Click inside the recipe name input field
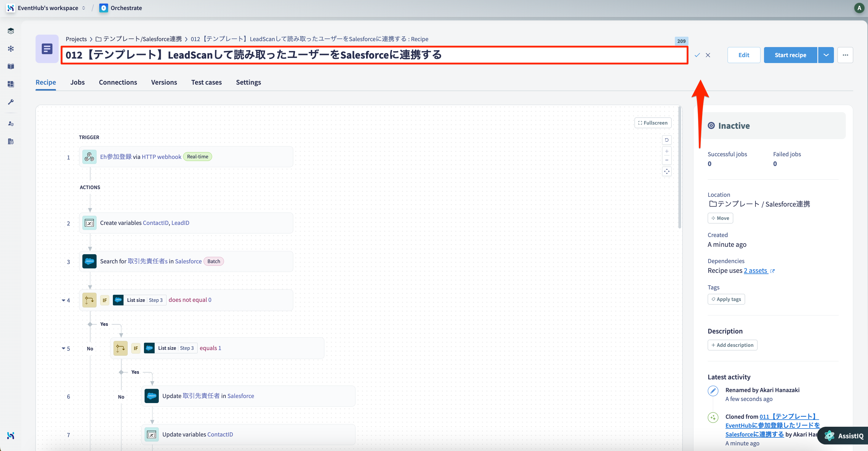The image size is (868, 451). pos(374,55)
